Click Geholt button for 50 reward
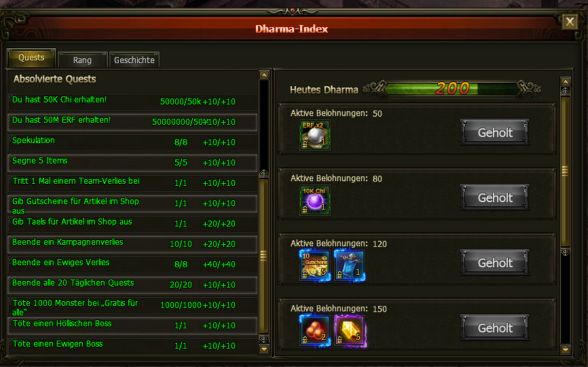Screen dimensions: 588x367 tap(494, 132)
